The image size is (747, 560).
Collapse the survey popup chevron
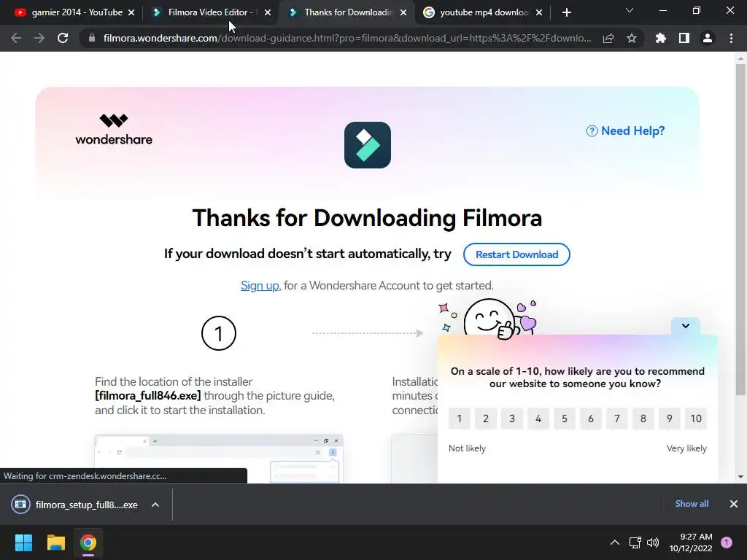(x=686, y=326)
